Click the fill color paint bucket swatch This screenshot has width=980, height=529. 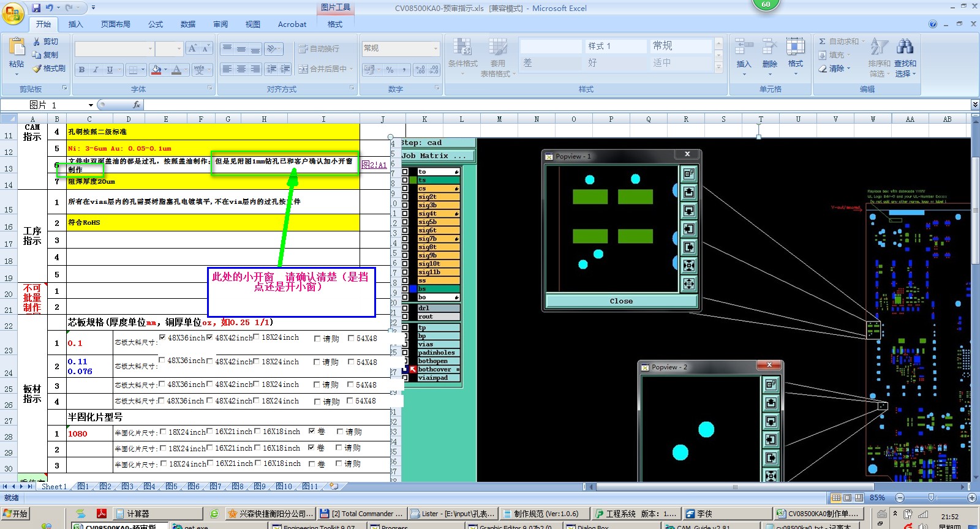point(156,70)
